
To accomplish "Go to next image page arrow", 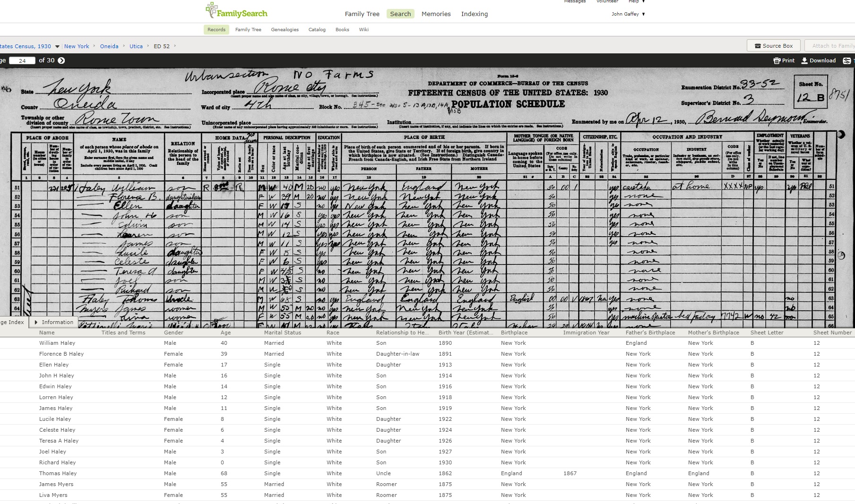I will 61,60.
